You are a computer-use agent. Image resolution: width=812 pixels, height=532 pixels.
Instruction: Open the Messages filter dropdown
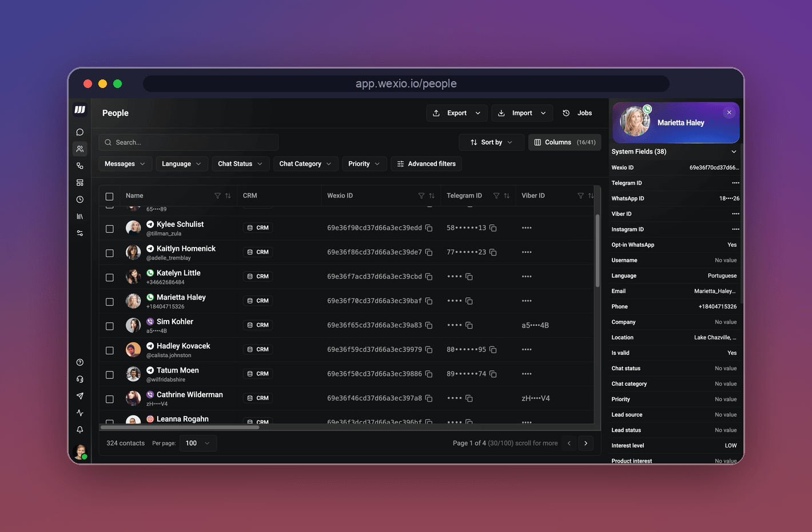(x=125, y=164)
